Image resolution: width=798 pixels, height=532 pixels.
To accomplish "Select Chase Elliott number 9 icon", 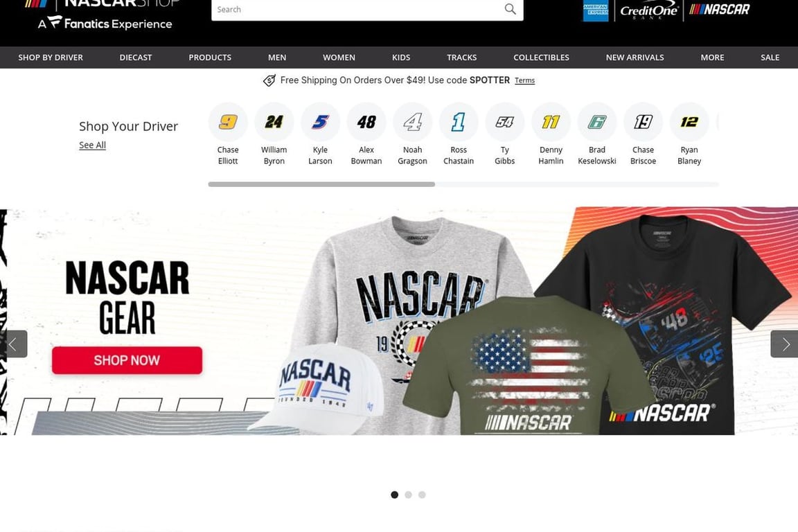I will (x=228, y=122).
